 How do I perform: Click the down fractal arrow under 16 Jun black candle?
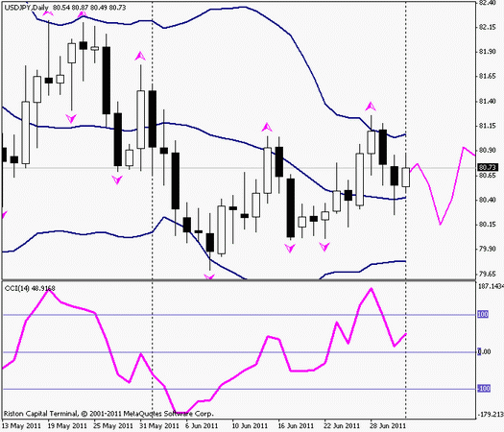pos(290,248)
